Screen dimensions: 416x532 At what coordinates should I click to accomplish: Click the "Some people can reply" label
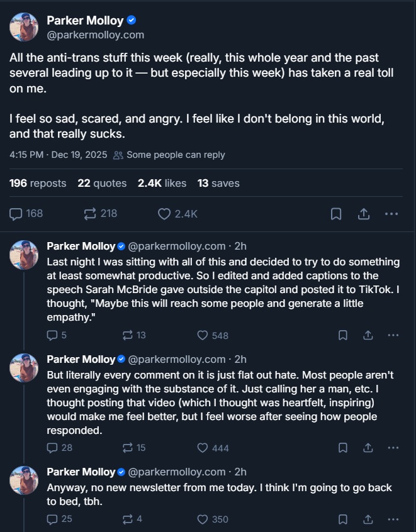pyautogui.click(x=175, y=155)
